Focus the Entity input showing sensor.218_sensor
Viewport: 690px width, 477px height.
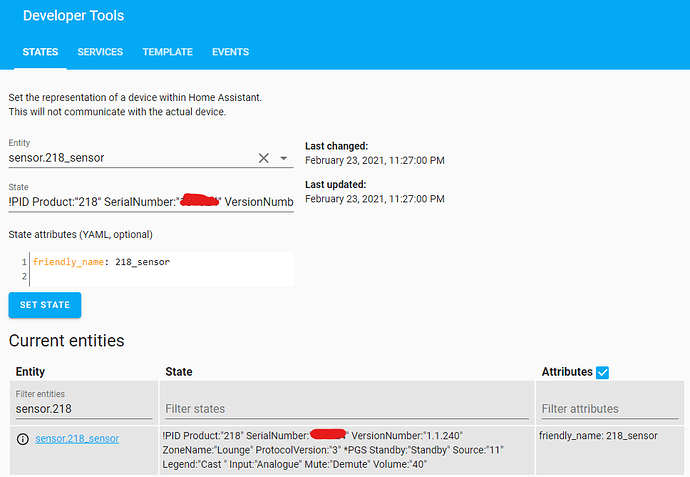[x=132, y=158]
